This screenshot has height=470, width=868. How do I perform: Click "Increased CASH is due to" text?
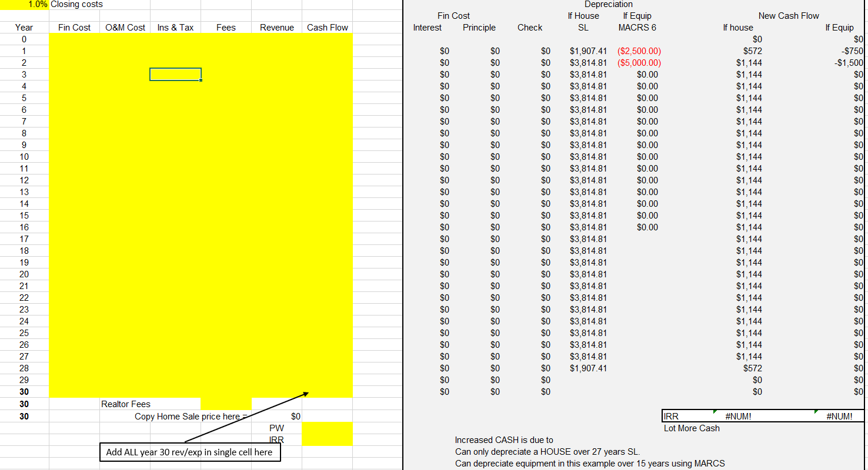(x=504, y=440)
